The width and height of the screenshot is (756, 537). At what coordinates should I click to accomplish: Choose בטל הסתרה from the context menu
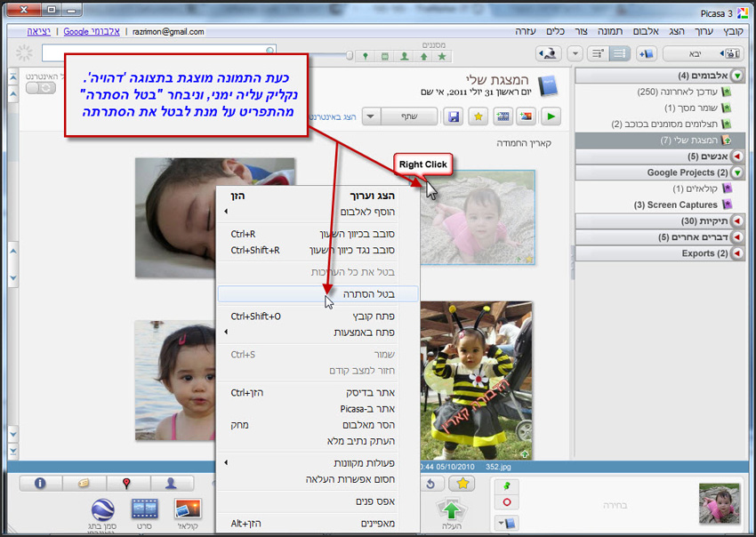pyautogui.click(x=318, y=294)
